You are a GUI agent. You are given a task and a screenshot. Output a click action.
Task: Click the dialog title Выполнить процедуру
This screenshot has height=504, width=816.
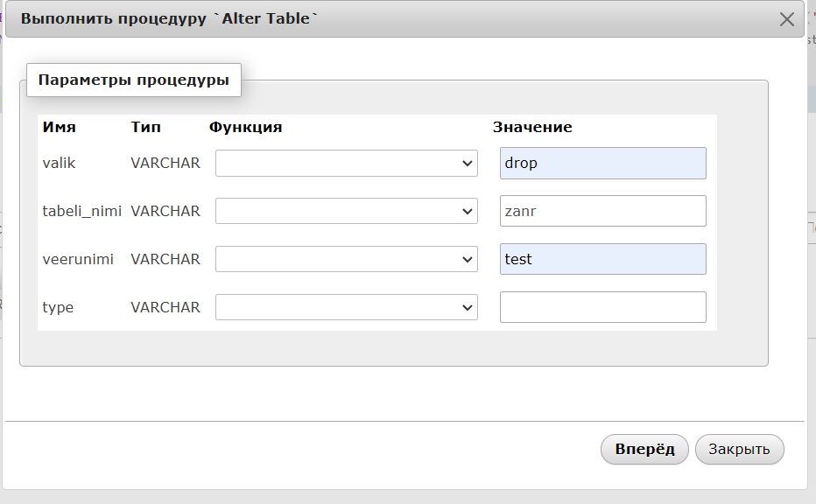pyautogui.click(x=114, y=18)
